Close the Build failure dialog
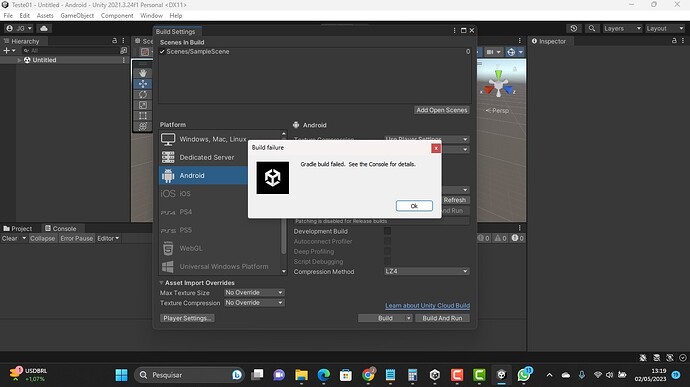The height and width of the screenshot is (387, 690). pos(436,148)
